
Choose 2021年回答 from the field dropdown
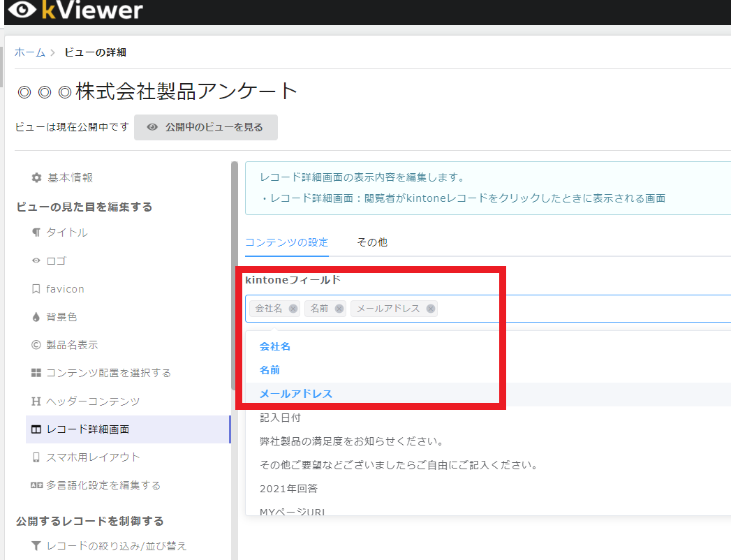pos(288,489)
